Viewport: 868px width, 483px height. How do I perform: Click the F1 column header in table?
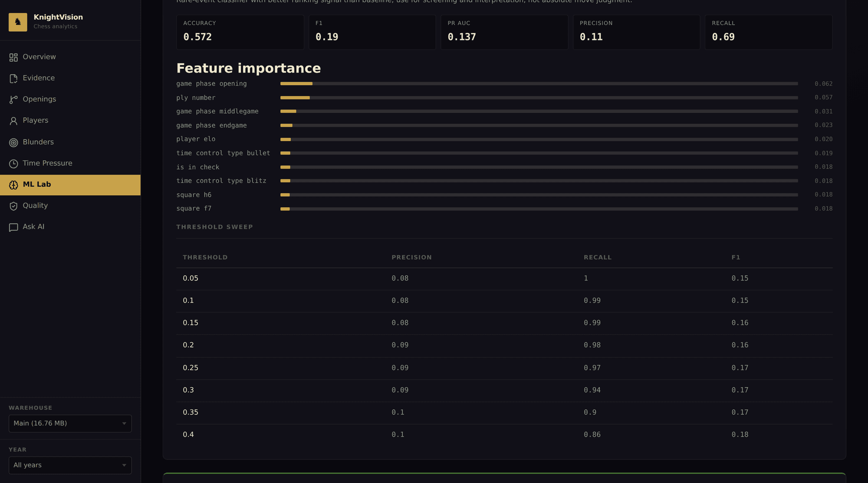point(736,258)
